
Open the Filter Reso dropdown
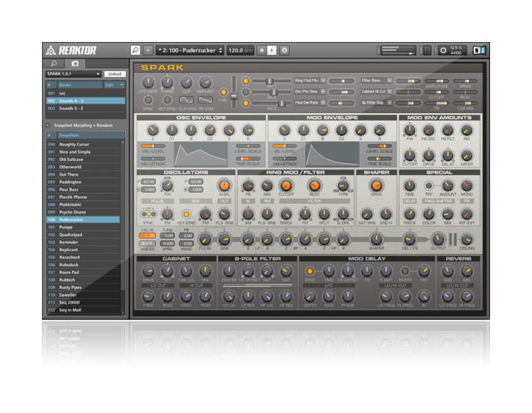pyautogui.click(x=376, y=81)
